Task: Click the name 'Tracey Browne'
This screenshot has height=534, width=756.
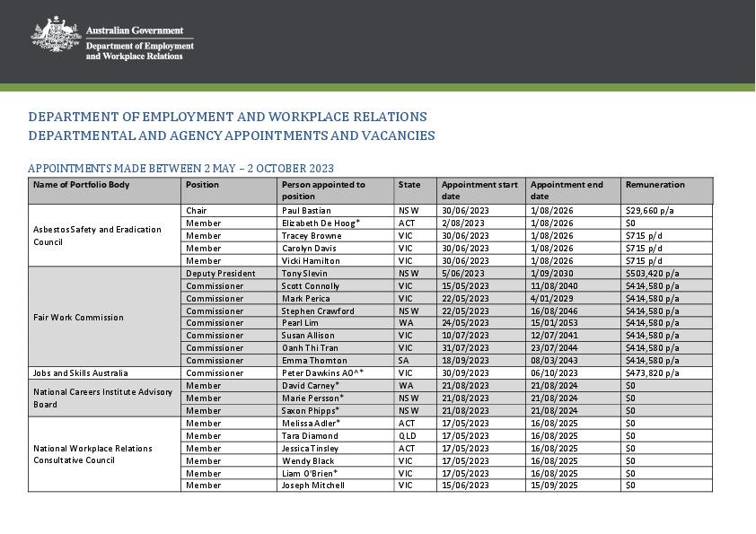Action: (312, 236)
